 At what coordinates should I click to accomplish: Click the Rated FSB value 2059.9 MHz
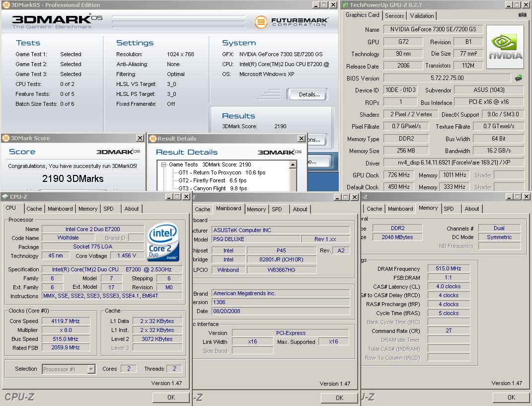(66, 348)
